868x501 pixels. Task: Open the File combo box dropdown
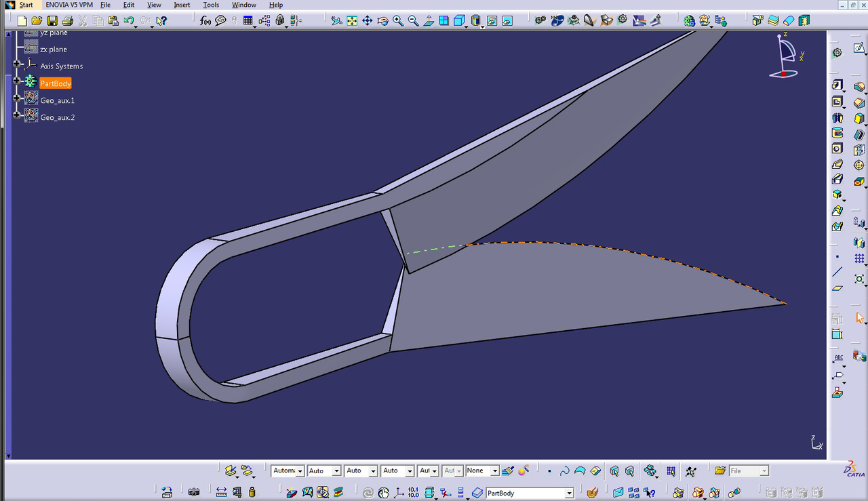point(764,470)
